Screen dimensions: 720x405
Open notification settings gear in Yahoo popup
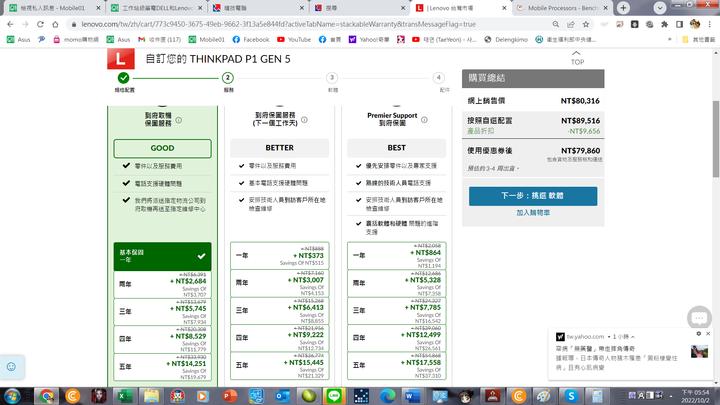click(x=699, y=334)
